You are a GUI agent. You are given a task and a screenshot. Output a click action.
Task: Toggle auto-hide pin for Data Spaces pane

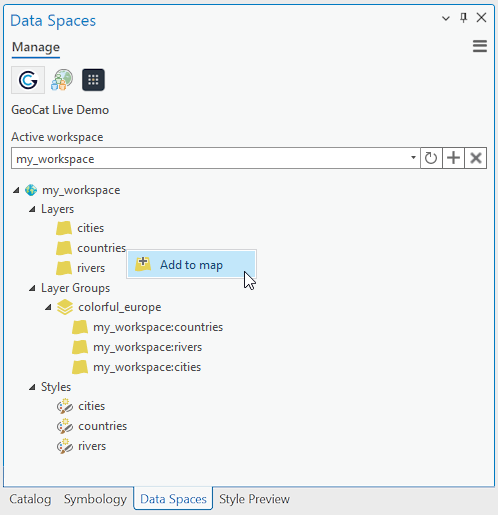pos(463,18)
